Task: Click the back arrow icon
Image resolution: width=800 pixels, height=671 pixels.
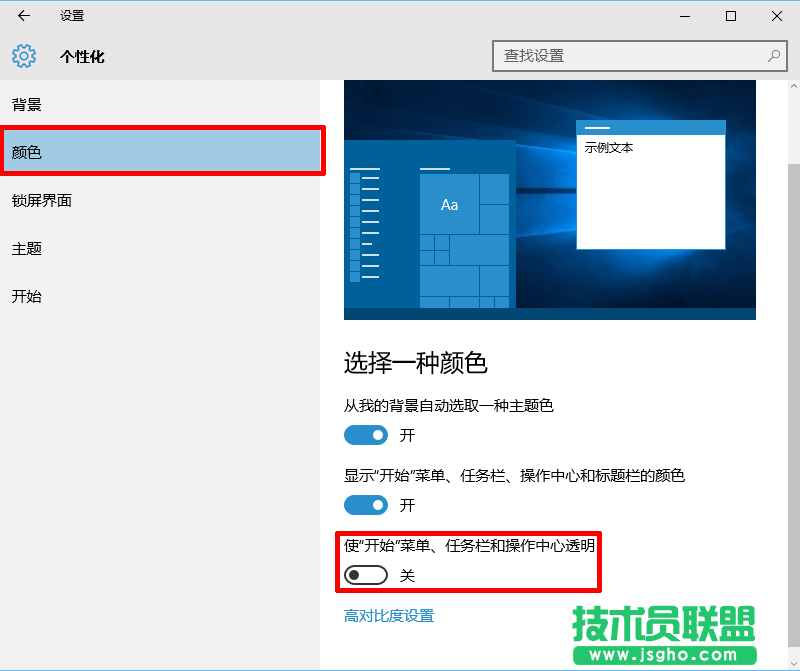Action: point(23,16)
